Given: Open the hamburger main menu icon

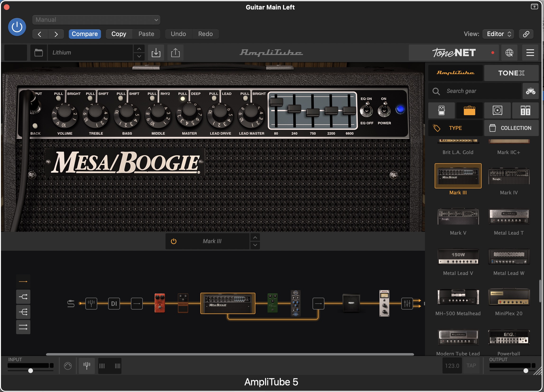Looking at the screenshot, I should coord(530,53).
